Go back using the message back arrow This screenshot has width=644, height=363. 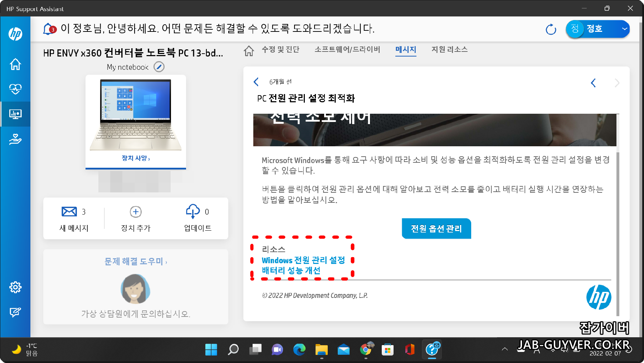[x=256, y=82]
